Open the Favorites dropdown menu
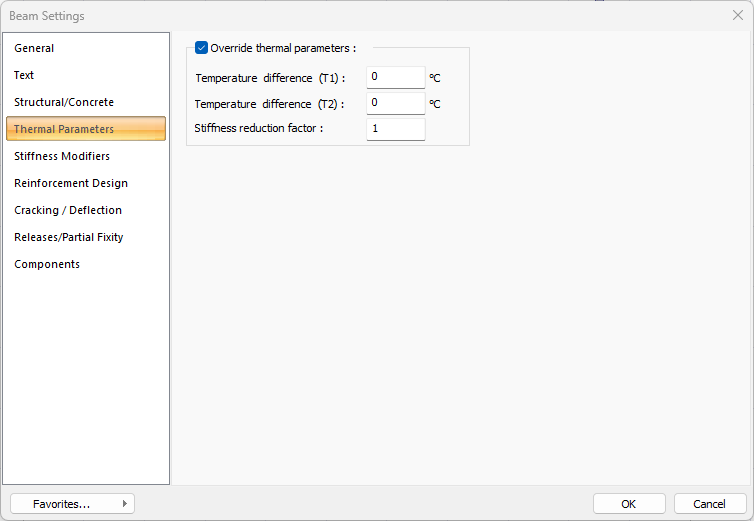The image size is (754, 521). 62,504
